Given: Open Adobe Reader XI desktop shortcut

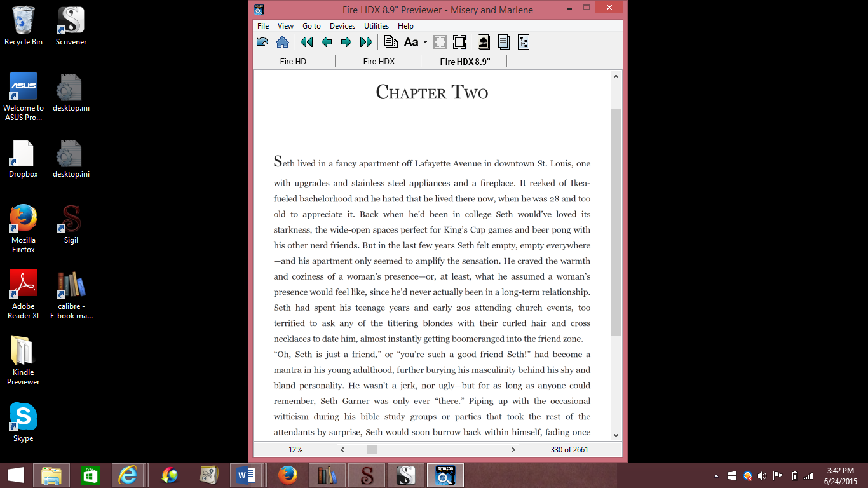Looking at the screenshot, I should 24,295.
